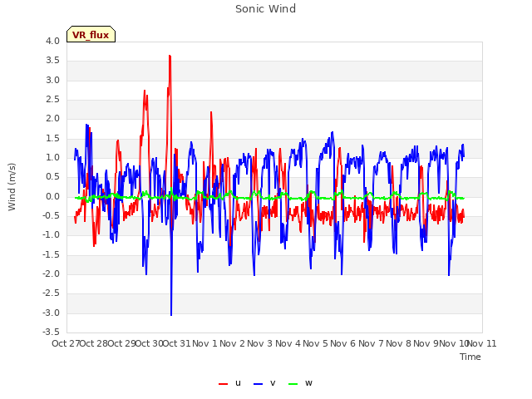Click the 2.0 y-axis tick label
Image resolution: width=532 pixels, height=399 pixels.
52,118
